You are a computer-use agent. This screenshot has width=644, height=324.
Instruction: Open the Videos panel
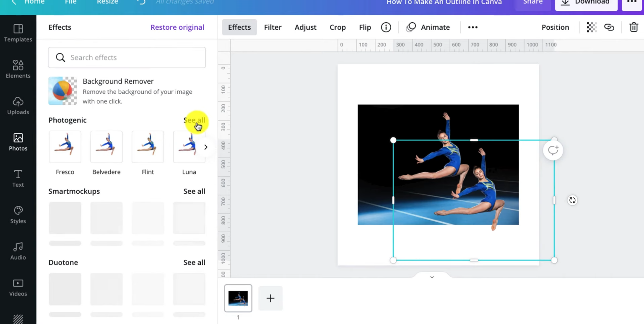[18, 287]
